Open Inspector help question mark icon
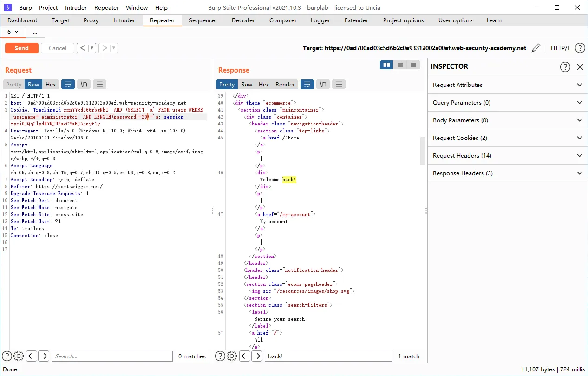Screen dimensions: 588x376 565,67
